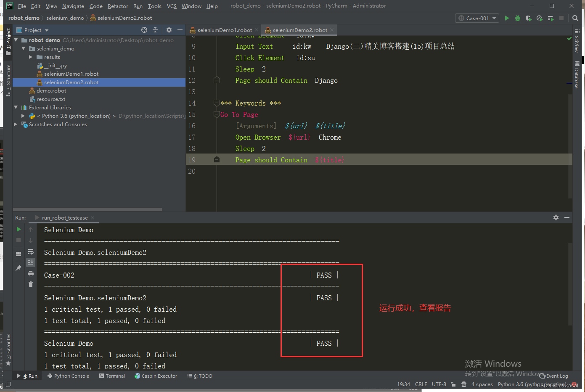Open the 6: TODO tab
Viewport: 585px width, 392px height.
200,376
